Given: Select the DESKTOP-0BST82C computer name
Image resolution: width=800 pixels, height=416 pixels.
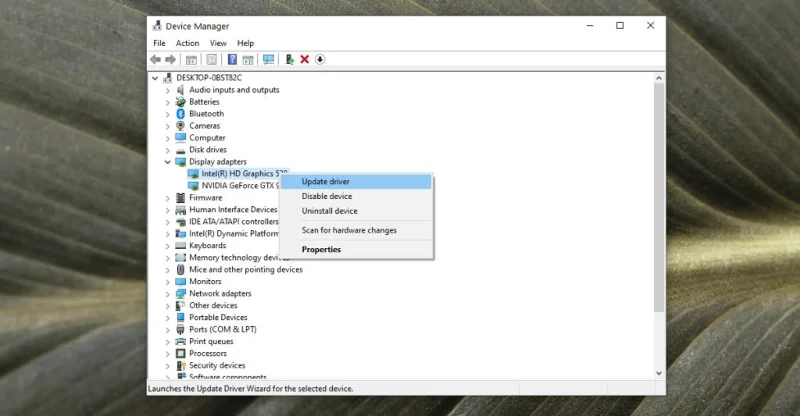Looking at the screenshot, I should pyautogui.click(x=209, y=78).
